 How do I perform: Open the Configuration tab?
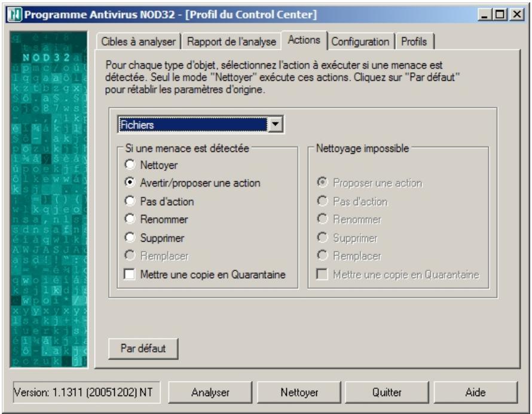click(360, 41)
